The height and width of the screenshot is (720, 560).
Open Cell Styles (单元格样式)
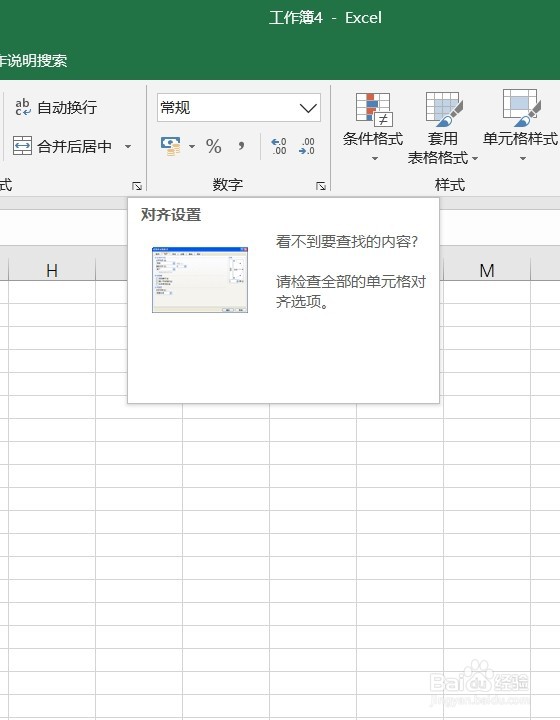pos(521,126)
